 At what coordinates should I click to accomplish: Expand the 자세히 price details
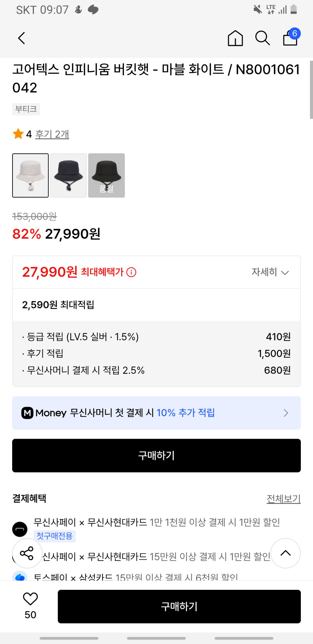point(270,272)
